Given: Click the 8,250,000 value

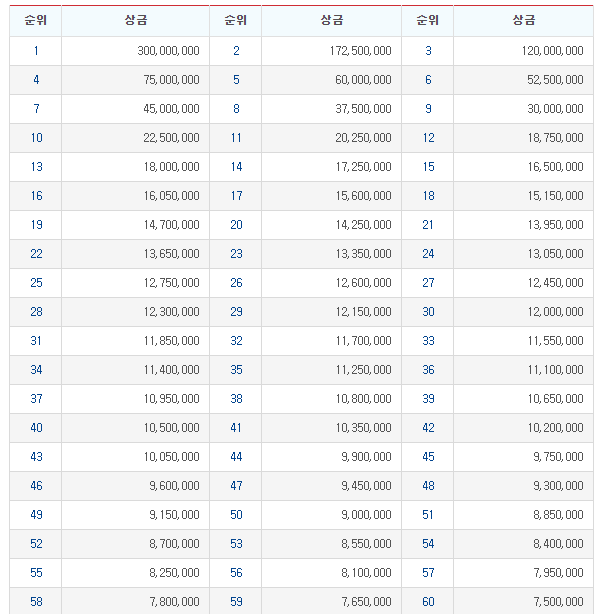Looking at the screenshot, I should pyautogui.click(x=174, y=572).
